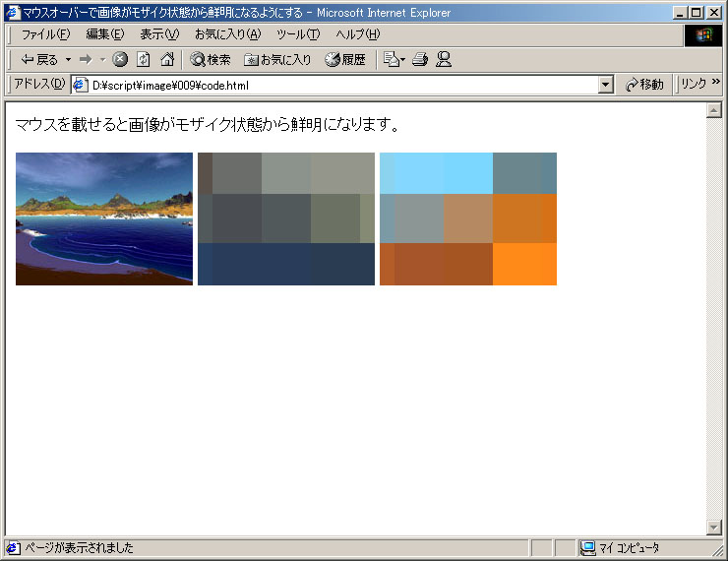Click the マウスを載せると page description text

click(207, 124)
